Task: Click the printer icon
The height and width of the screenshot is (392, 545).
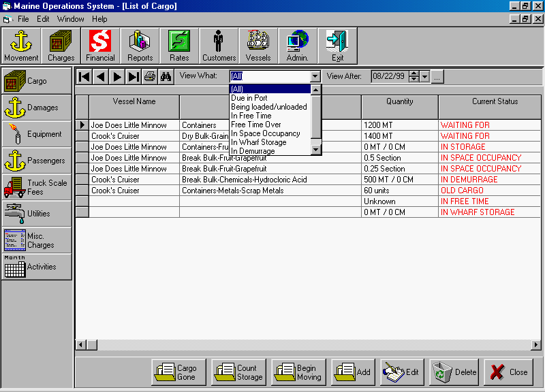Action: [x=150, y=77]
